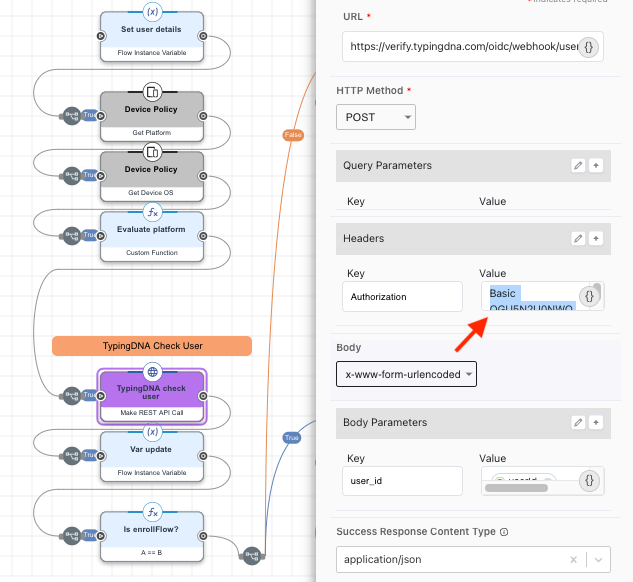
Task: Click the Authorization header key field
Action: (402, 297)
